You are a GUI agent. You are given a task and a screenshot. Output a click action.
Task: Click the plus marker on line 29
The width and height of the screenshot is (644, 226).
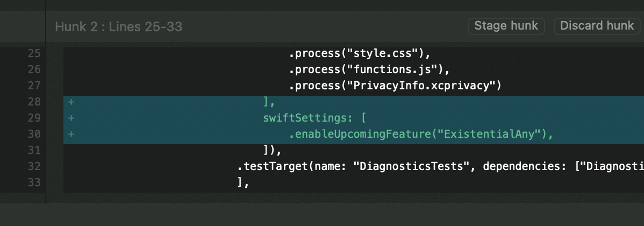[x=71, y=118]
